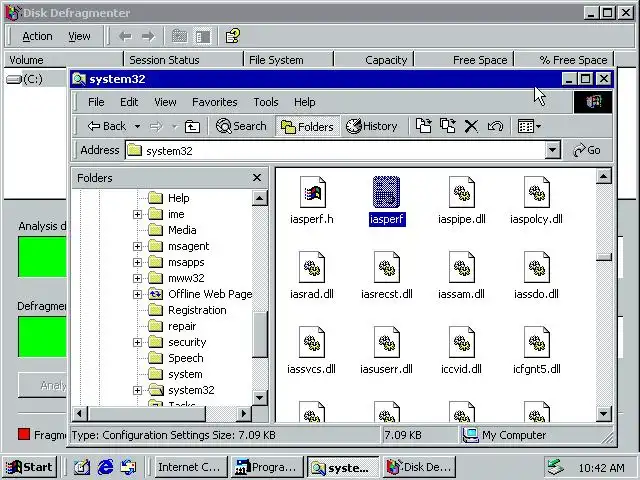Select the Speech folder in the tree
The image size is (640, 480).
[186, 358]
